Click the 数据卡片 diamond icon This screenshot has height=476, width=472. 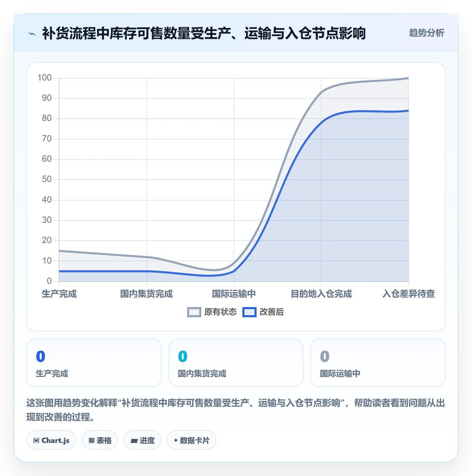pyautogui.click(x=176, y=440)
